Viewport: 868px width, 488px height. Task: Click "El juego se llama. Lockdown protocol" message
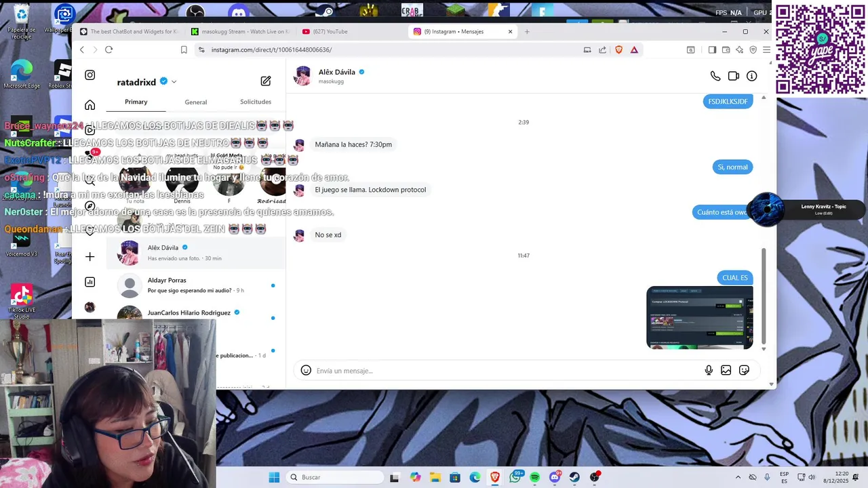(x=370, y=190)
